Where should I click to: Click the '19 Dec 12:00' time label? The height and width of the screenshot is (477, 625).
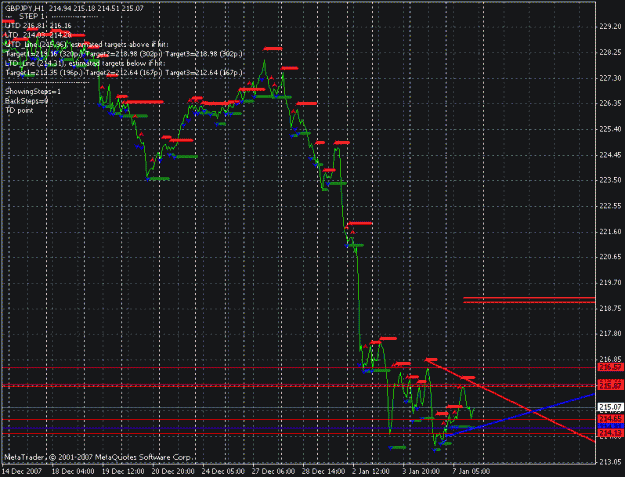[123, 471]
